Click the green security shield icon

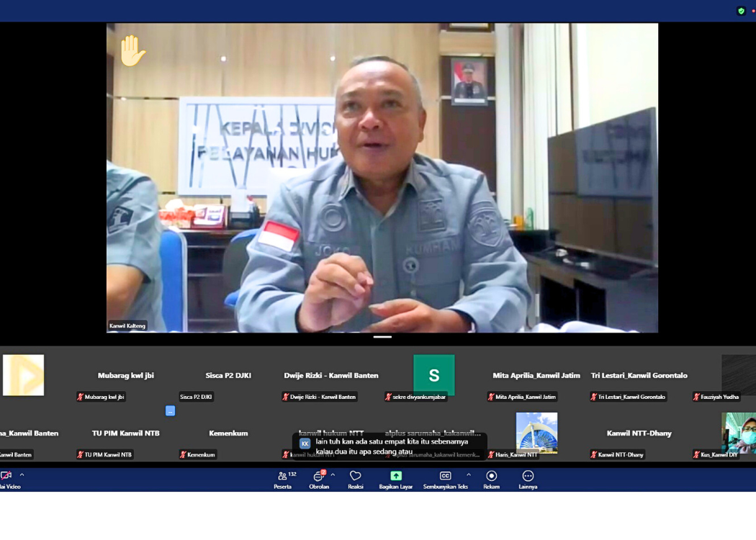741,11
